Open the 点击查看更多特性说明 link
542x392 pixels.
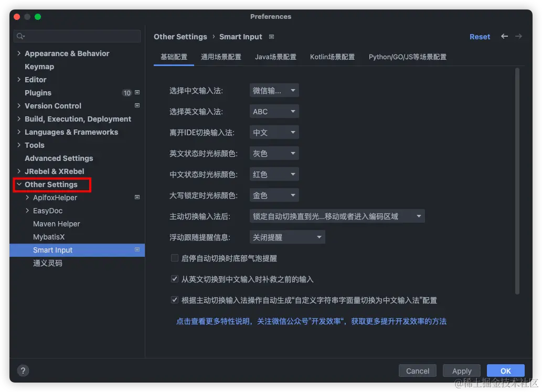(312, 322)
